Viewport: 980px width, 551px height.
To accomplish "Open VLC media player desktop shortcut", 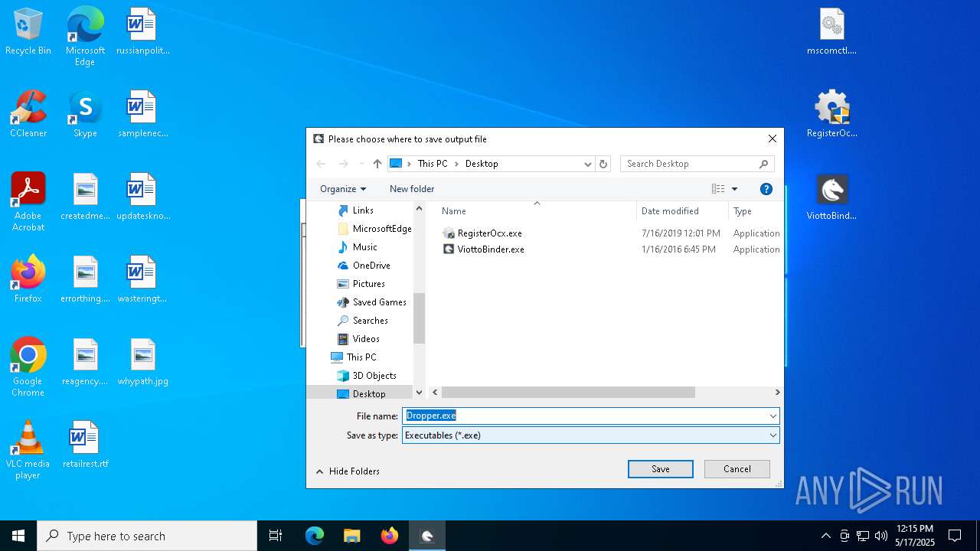I will coord(28,450).
